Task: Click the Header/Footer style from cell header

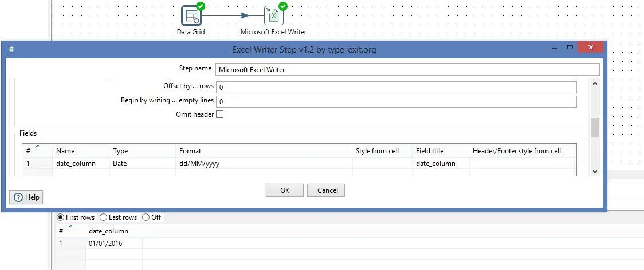Action: tap(522, 150)
